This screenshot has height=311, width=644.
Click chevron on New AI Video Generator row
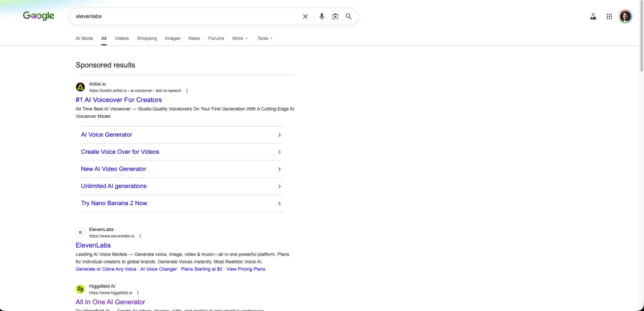(279, 169)
